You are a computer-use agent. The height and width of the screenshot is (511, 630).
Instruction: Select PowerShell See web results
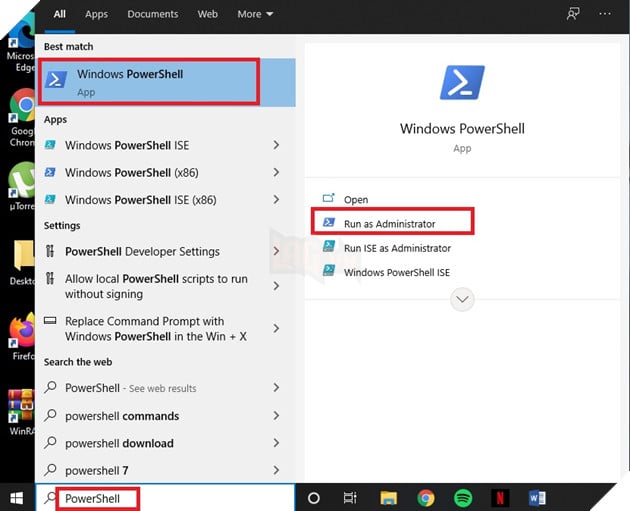point(165,388)
